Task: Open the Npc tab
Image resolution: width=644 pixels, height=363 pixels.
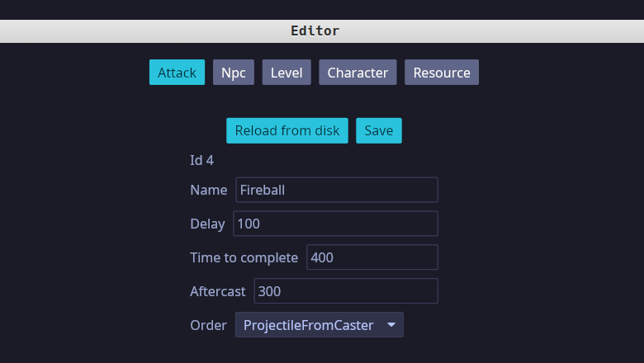Action: [x=234, y=73]
